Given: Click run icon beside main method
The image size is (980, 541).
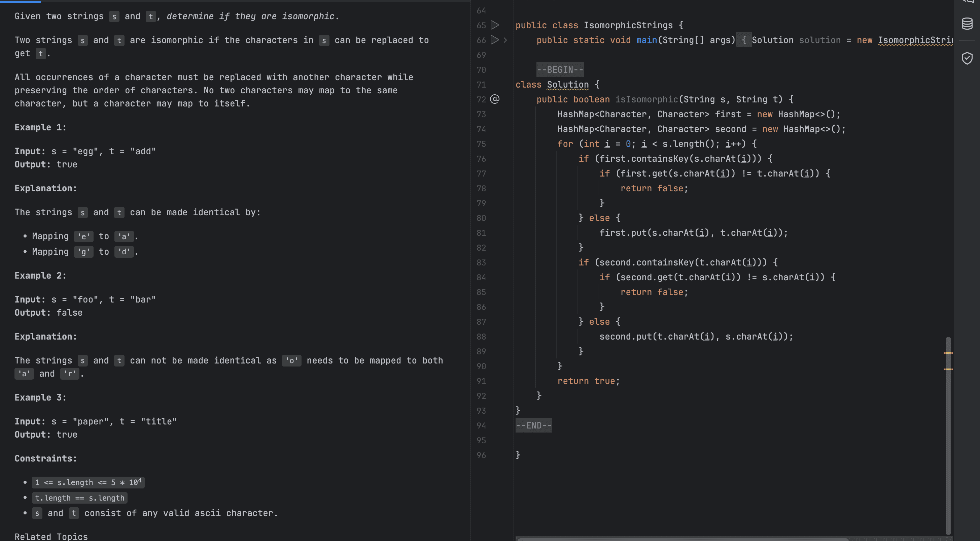Looking at the screenshot, I should point(494,40).
